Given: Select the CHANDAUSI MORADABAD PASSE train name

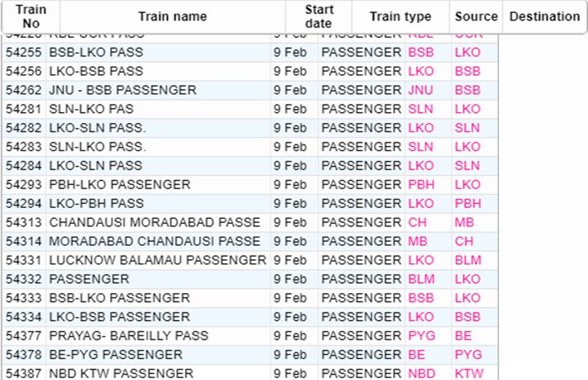Looking at the screenshot, I should point(154,222).
